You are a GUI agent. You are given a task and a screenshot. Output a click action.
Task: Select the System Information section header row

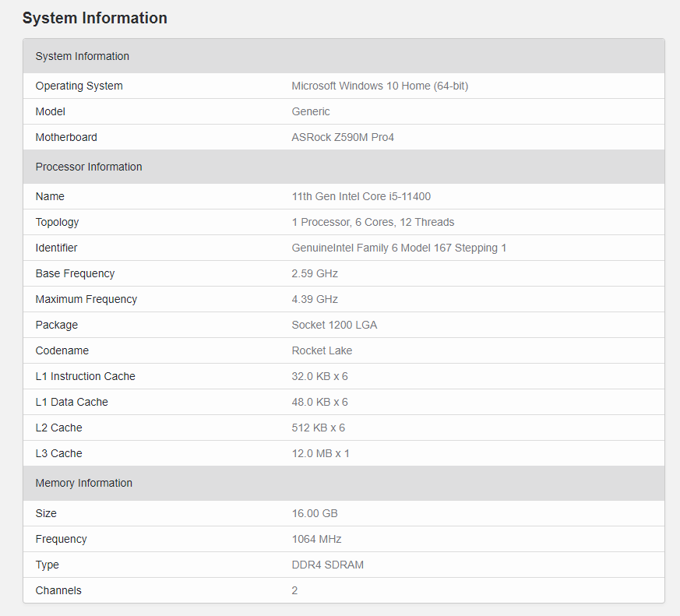click(344, 56)
